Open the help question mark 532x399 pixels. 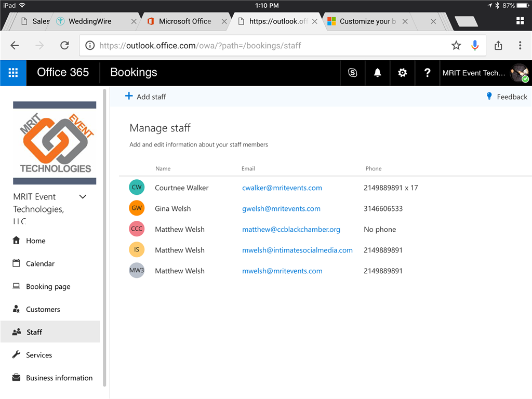pos(428,73)
